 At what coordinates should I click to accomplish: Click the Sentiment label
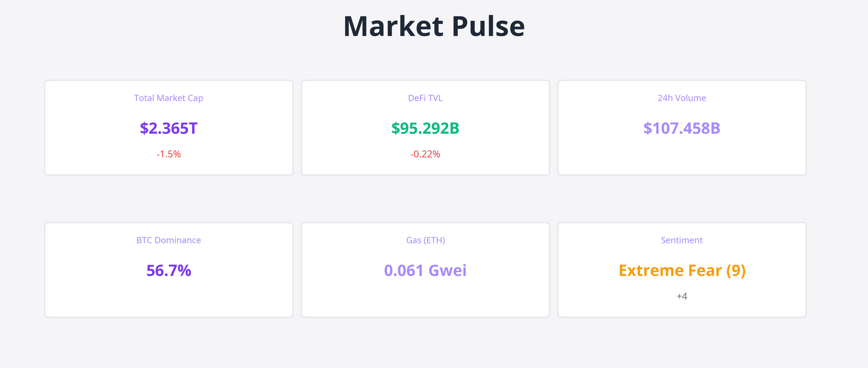coord(682,240)
